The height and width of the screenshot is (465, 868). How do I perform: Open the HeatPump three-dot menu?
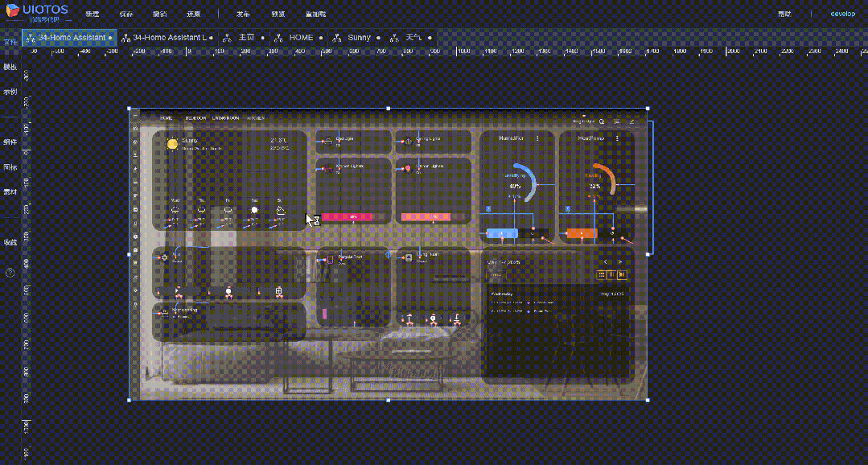(x=617, y=138)
